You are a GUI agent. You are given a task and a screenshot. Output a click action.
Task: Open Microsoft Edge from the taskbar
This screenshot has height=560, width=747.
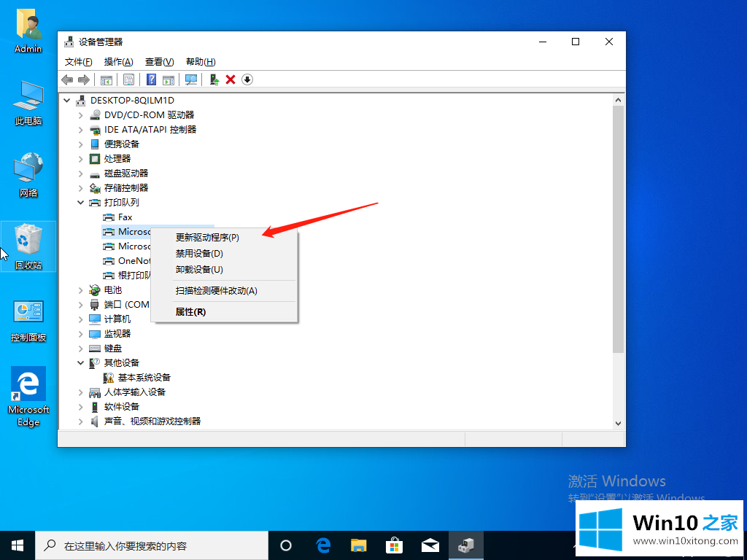pos(323,545)
